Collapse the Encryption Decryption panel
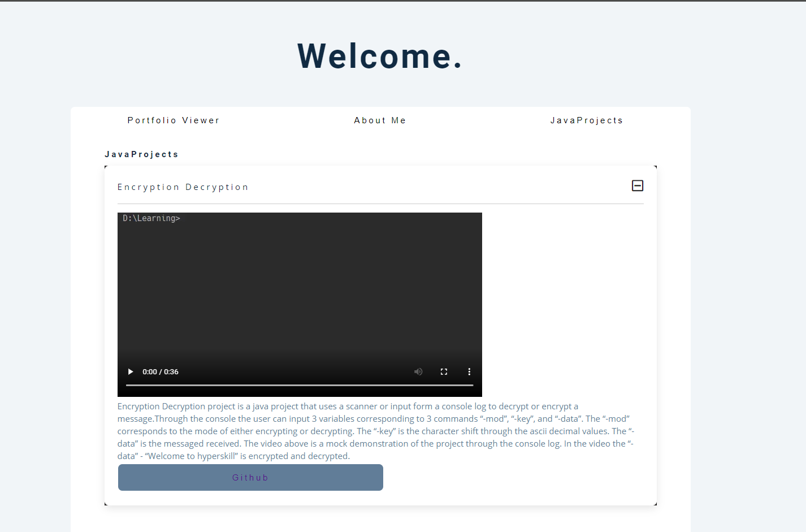 [637, 185]
